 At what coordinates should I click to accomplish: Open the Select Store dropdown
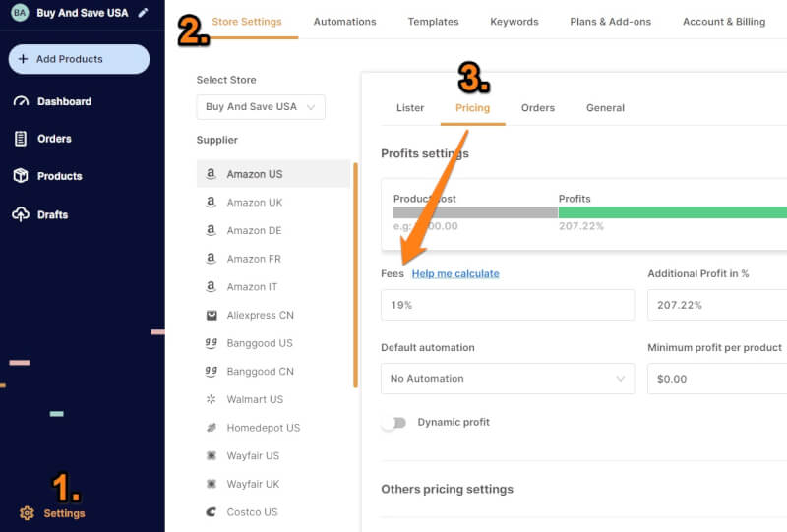pos(261,107)
